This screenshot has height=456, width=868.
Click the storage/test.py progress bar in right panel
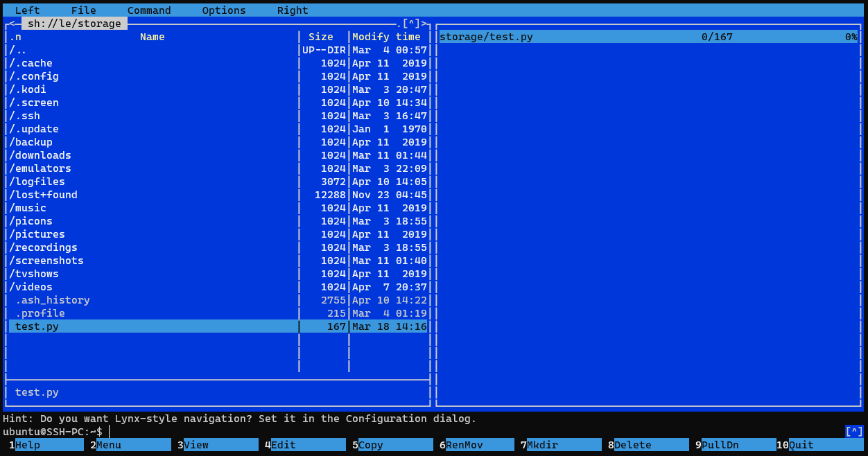[x=648, y=37]
